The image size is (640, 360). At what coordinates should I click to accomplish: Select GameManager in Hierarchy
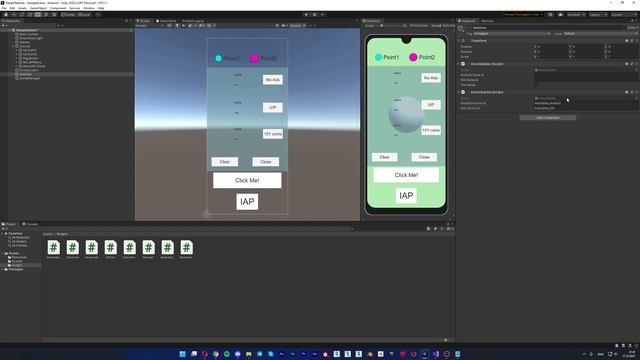click(29, 78)
